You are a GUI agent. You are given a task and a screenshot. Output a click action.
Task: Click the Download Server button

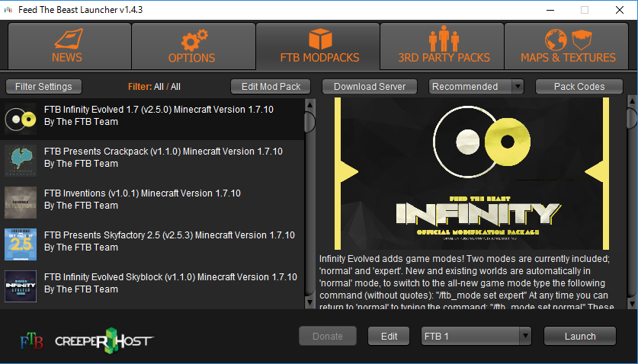[369, 87]
